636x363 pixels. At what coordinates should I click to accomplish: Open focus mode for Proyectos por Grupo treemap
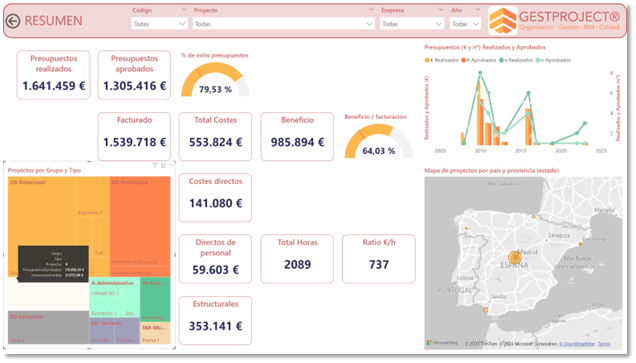coord(163,165)
